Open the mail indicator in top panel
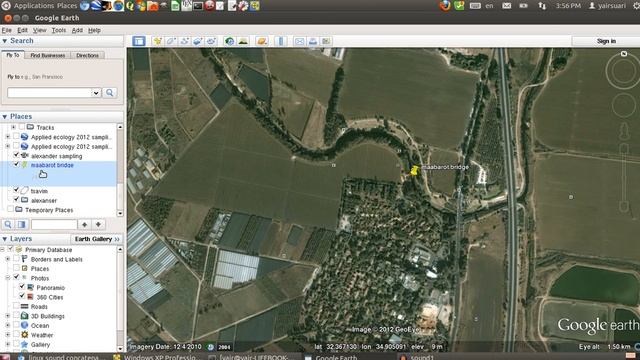The image size is (640, 360). pyautogui.click(x=507, y=6)
